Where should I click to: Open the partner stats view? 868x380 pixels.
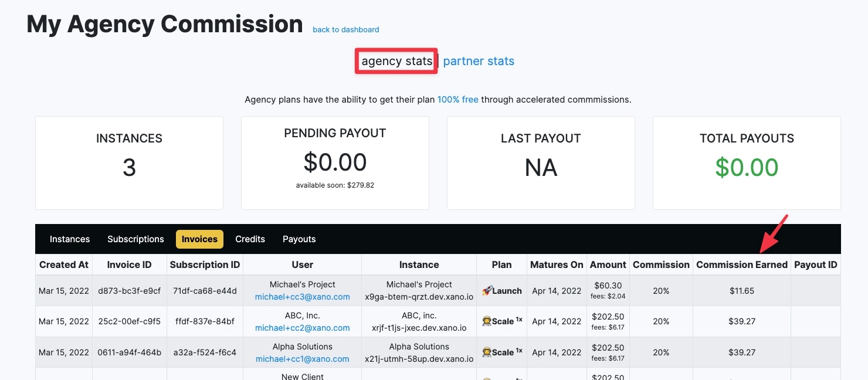pos(479,61)
